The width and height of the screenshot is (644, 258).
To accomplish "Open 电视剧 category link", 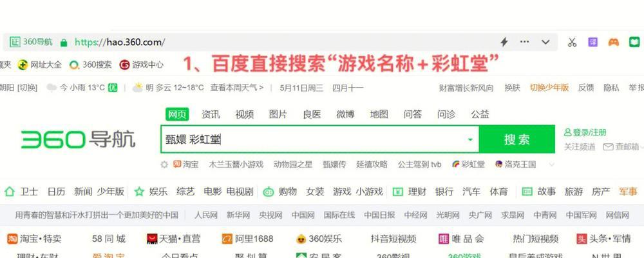I will (x=240, y=192).
